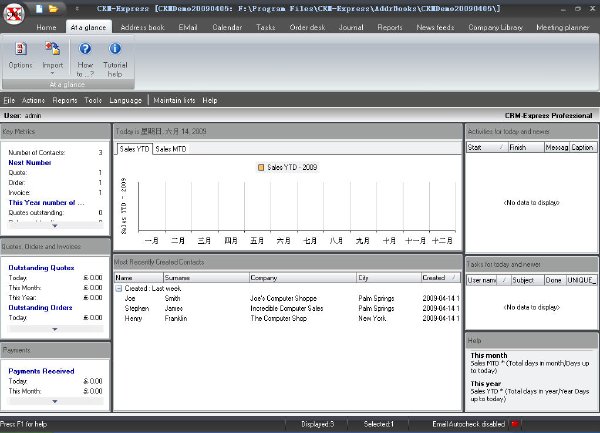Screen dimensions: 600x433
Task: Expand the Payments panel down arrow
Action: (55, 401)
